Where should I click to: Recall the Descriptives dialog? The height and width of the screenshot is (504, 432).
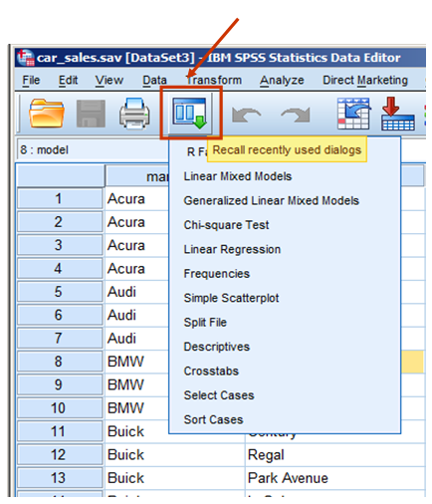click(217, 347)
